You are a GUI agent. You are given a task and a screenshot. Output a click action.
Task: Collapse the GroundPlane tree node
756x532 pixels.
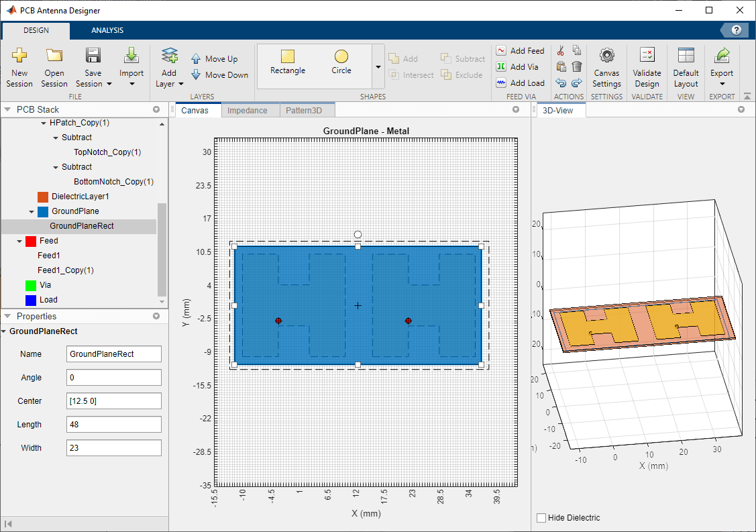(x=32, y=211)
